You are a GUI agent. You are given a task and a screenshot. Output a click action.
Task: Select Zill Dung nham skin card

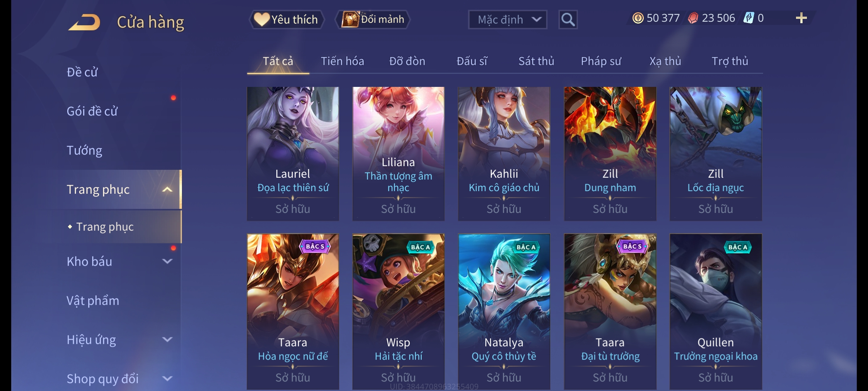click(x=610, y=154)
